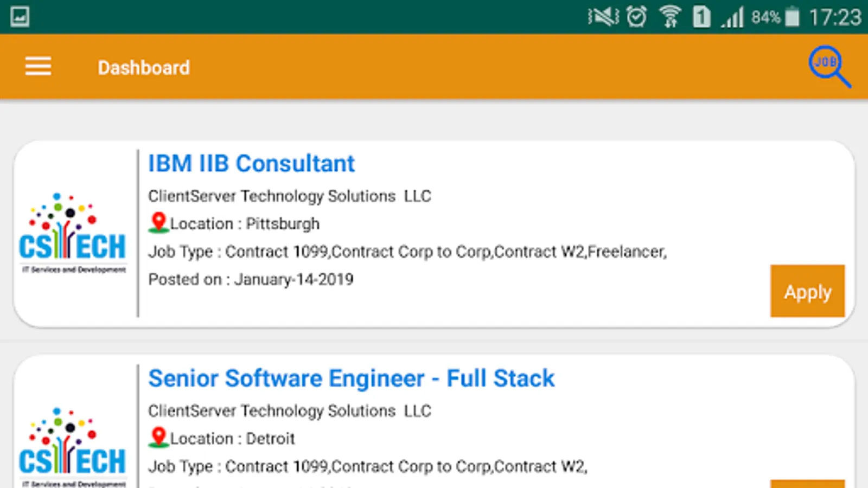Tap the Pittsburgh location pin icon
This screenshot has width=868, height=488.
click(158, 223)
